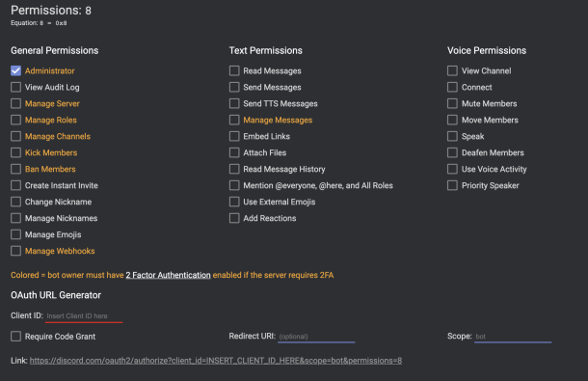Select the Scope input field
The image size is (588, 381).
coord(513,337)
